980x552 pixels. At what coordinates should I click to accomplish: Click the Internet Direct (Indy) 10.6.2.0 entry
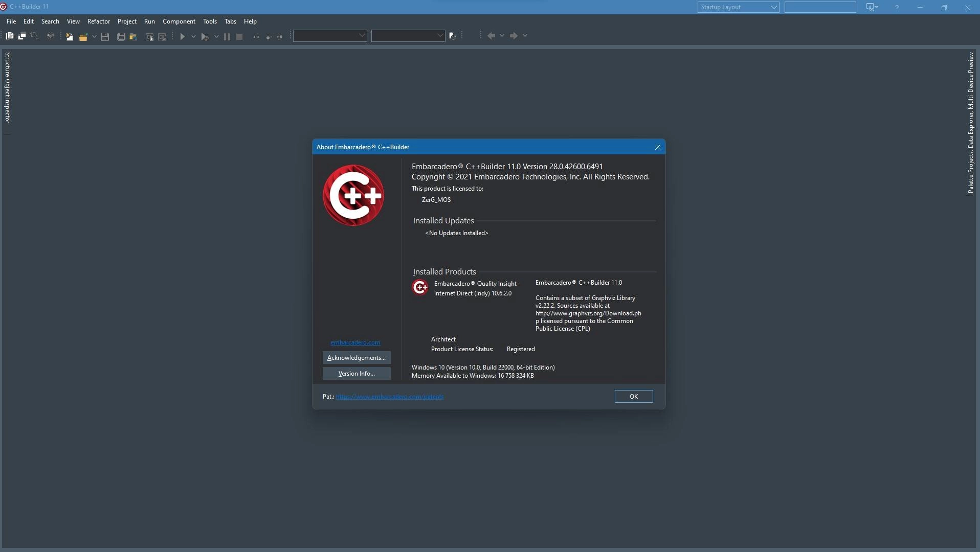pos(473,293)
